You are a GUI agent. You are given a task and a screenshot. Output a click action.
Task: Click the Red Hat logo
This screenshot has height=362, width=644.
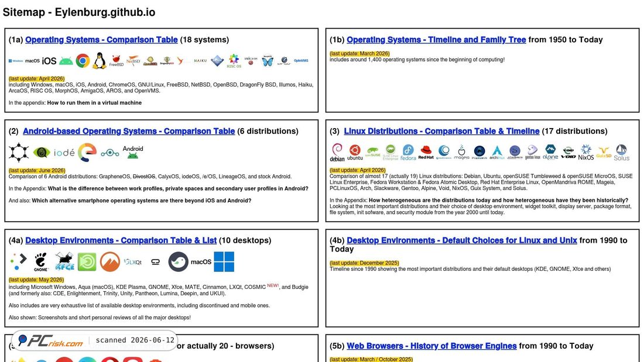[426, 152]
